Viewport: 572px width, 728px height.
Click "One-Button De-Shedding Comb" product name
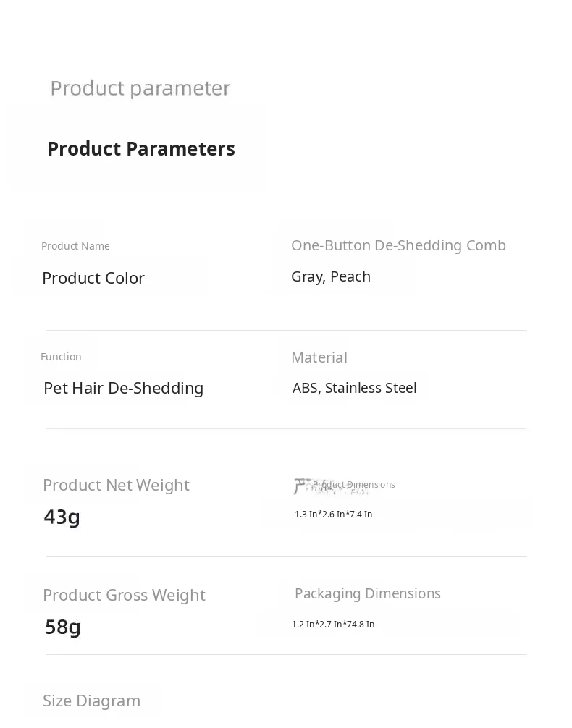click(398, 245)
